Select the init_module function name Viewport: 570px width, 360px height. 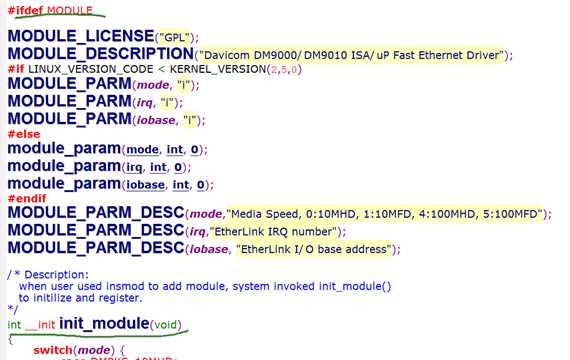[x=104, y=323]
